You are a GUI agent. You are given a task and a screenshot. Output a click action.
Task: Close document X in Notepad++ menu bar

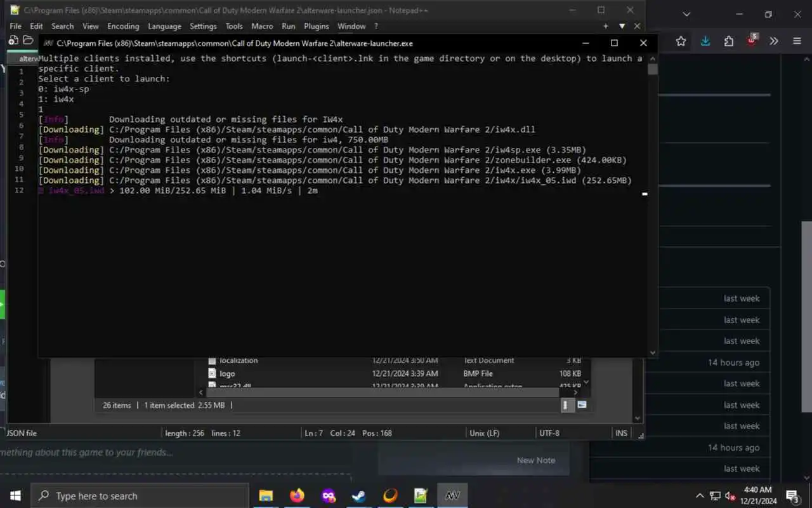[x=637, y=26]
